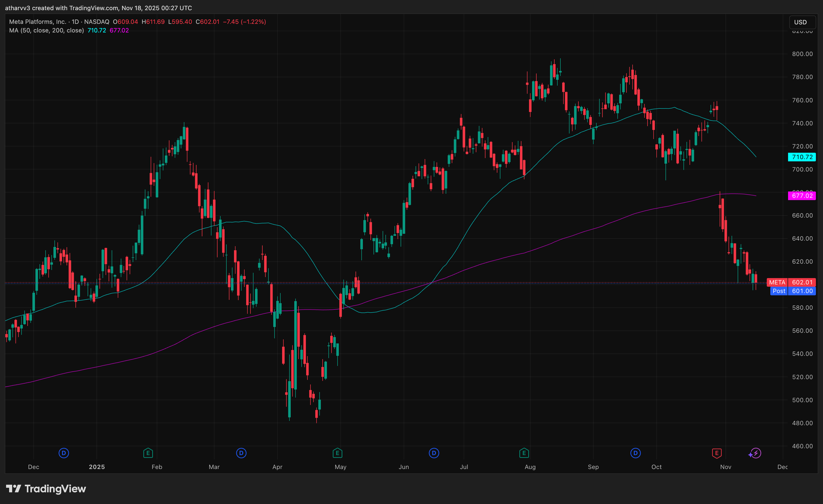This screenshot has height=504, width=823.
Task: Click the Feb label on the time axis
Action: pos(157,467)
